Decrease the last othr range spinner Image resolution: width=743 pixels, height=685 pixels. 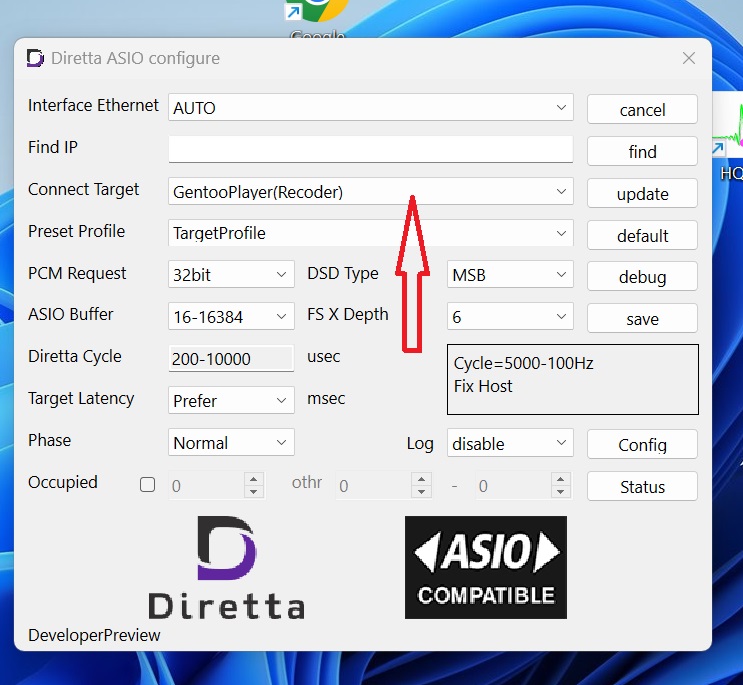[561, 491]
